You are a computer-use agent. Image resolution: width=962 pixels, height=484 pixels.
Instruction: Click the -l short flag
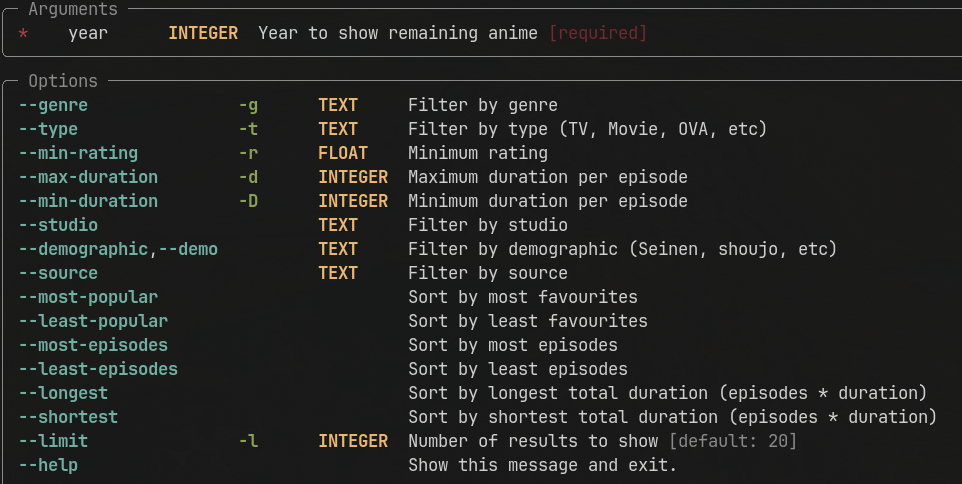(x=248, y=440)
